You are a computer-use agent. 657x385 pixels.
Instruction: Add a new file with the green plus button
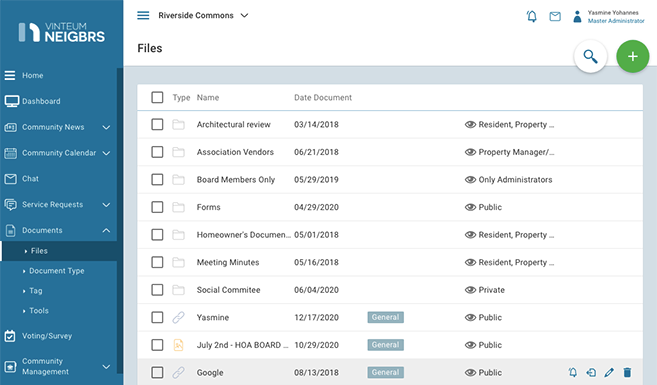[x=633, y=56]
